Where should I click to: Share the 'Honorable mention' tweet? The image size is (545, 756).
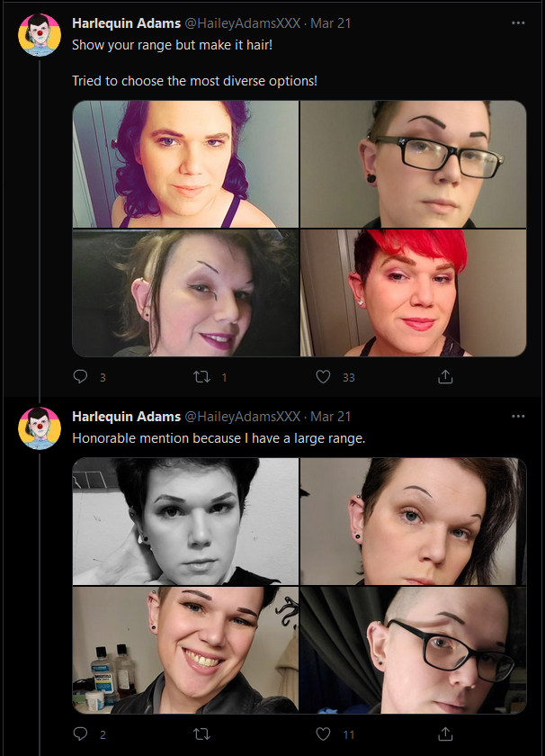pyautogui.click(x=445, y=733)
